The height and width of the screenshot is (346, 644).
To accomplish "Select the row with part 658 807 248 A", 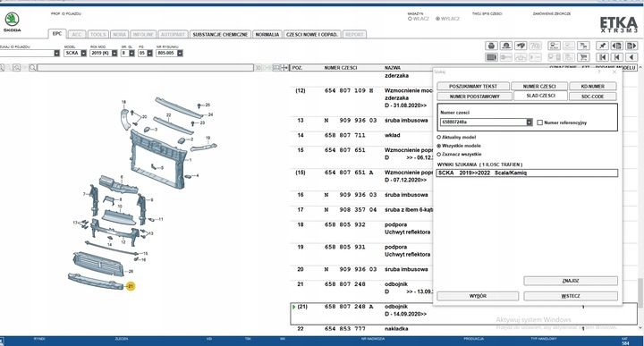I will pos(464,314).
